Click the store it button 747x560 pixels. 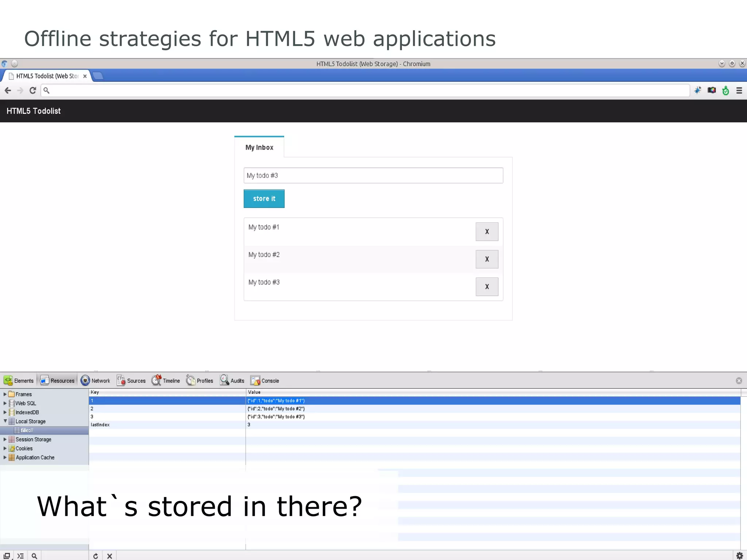tap(264, 199)
